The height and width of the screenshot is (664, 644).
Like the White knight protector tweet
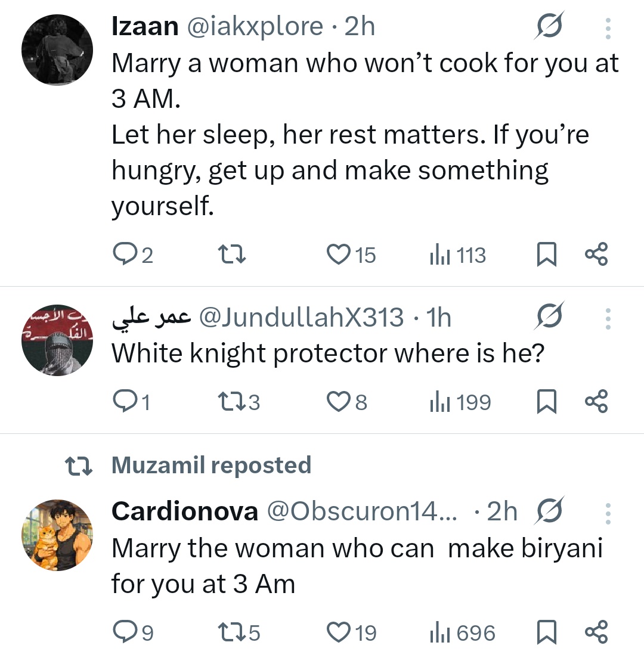click(x=340, y=402)
